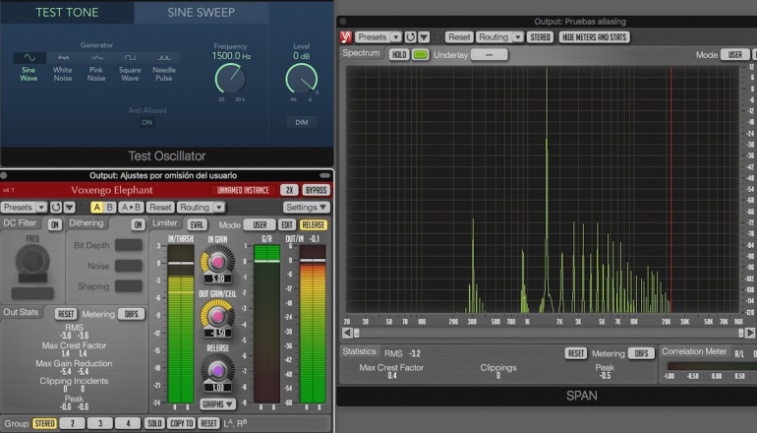Open the Presets dropdown in Elephant
The image size is (757, 433).
(x=24, y=207)
